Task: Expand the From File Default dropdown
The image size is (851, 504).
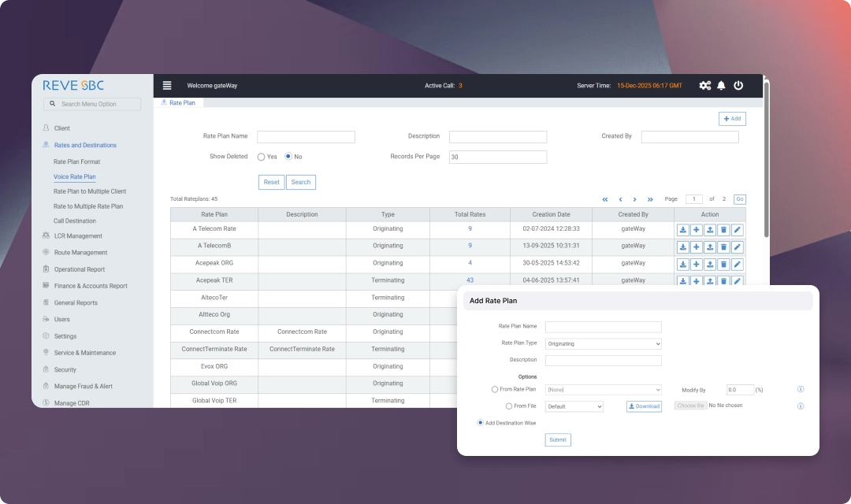Action: [x=574, y=406]
